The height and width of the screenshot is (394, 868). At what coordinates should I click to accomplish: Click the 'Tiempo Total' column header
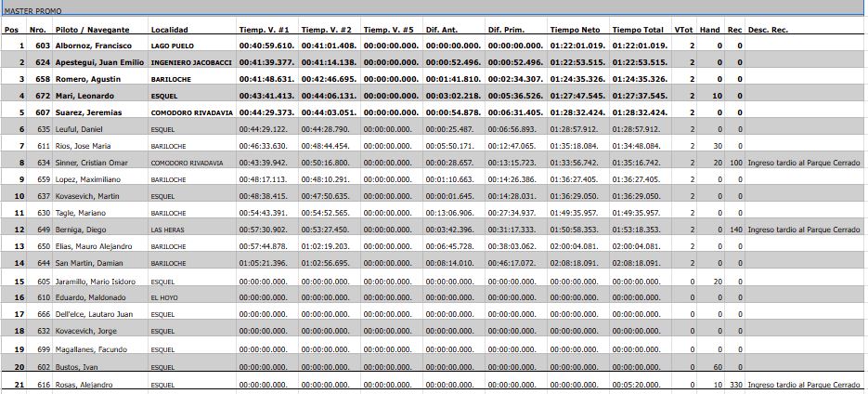click(x=638, y=30)
